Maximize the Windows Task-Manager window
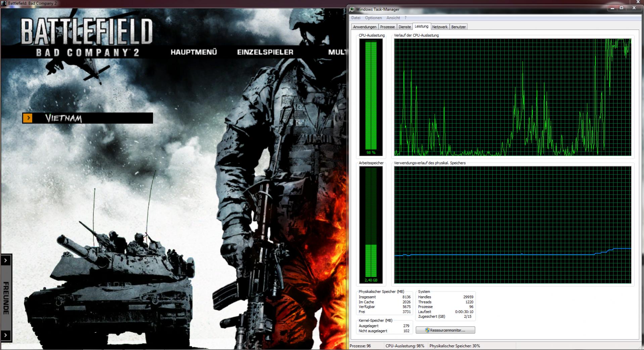Screen dimensions: 644x350 [622, 8]
